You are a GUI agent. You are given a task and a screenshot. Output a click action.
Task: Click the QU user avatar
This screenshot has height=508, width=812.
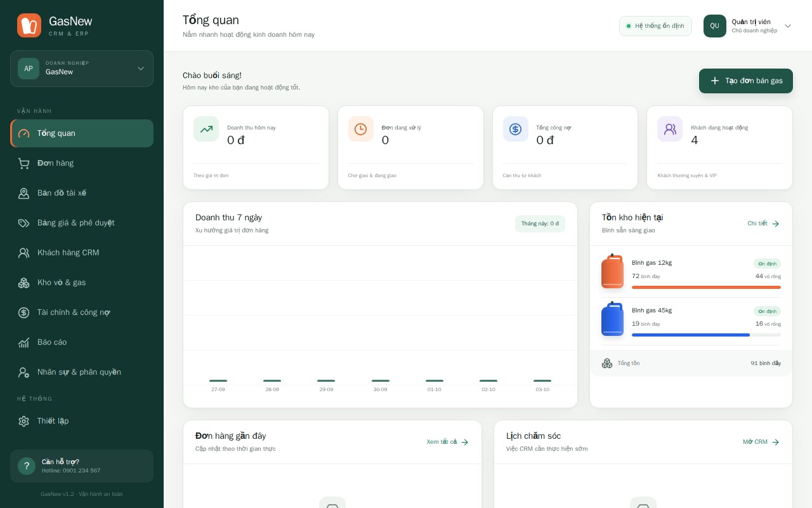(x=715, y=26)
